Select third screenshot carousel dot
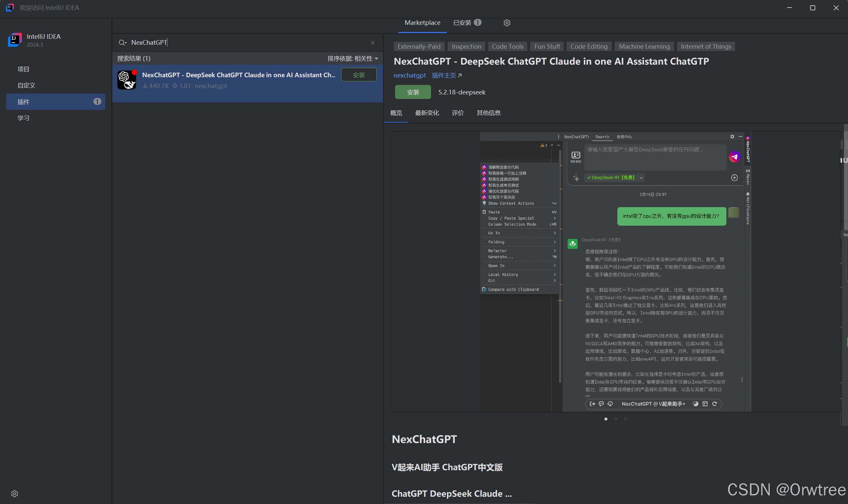 (x=625, y=419)
